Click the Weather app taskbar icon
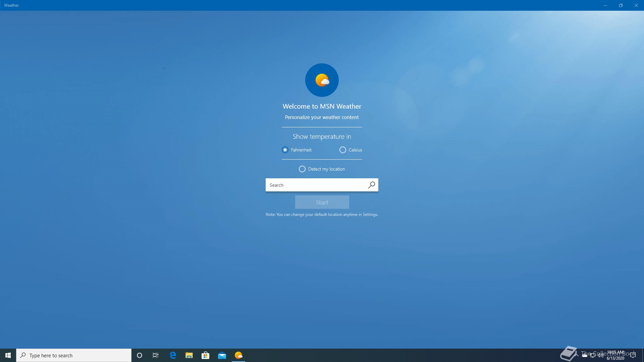 coord(238,355)
